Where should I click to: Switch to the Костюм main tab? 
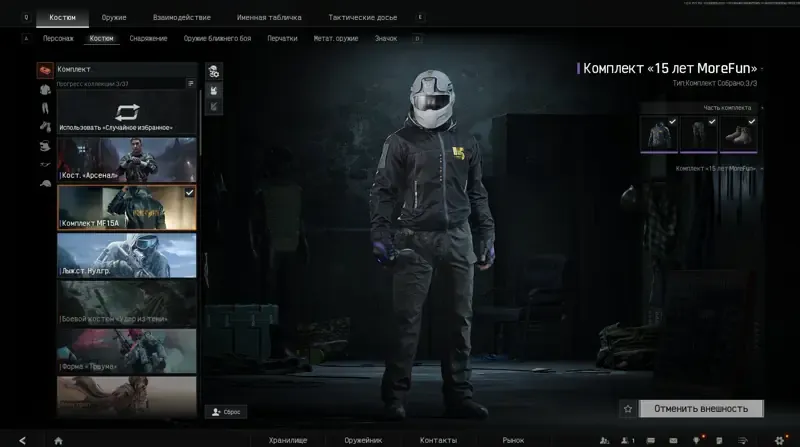pyautogui.click(x=62, y=17)
